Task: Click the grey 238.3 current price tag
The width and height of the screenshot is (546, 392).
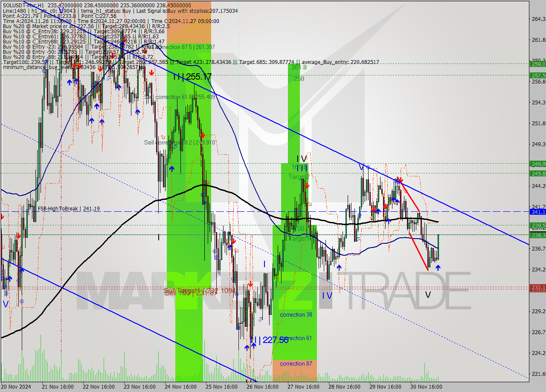Action: [538, 235]
